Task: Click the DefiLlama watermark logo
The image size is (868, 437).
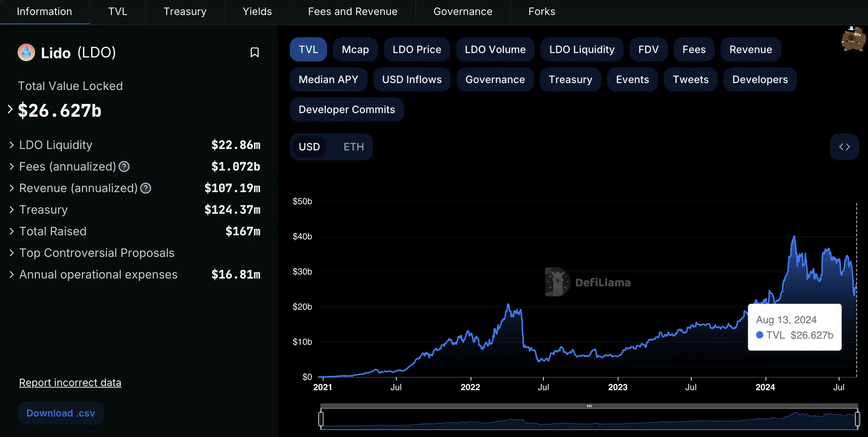Action: 557,282
